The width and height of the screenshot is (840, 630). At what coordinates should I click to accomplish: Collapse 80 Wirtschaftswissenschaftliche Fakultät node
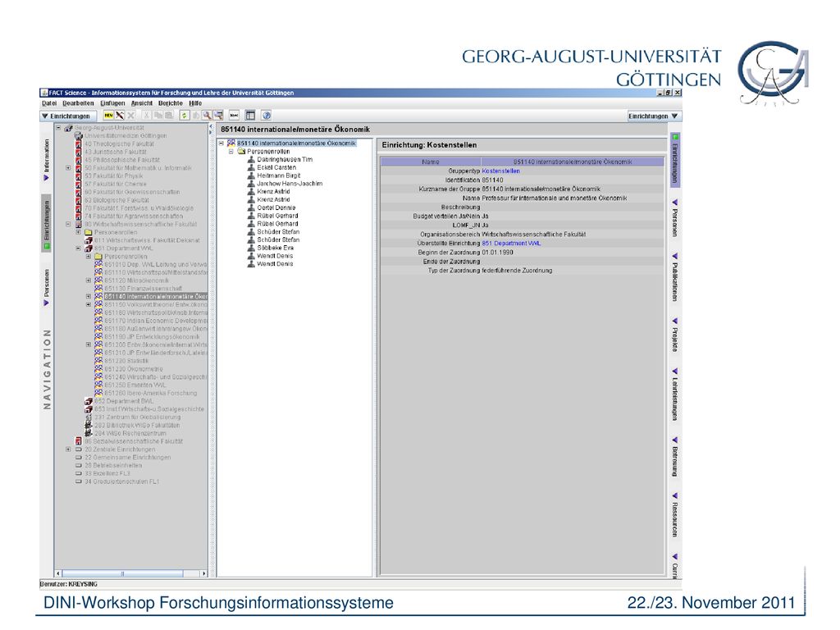point(68,225)
